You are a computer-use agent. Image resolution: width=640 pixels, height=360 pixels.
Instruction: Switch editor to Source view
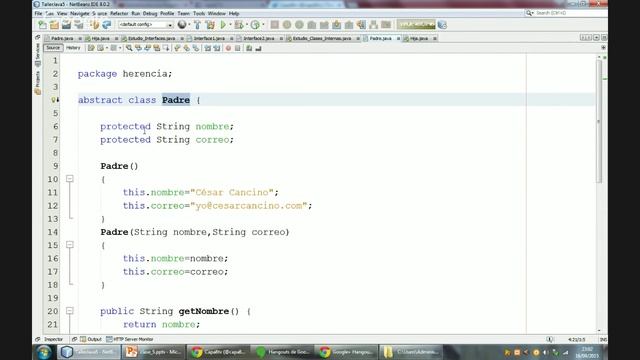[53, 48]
